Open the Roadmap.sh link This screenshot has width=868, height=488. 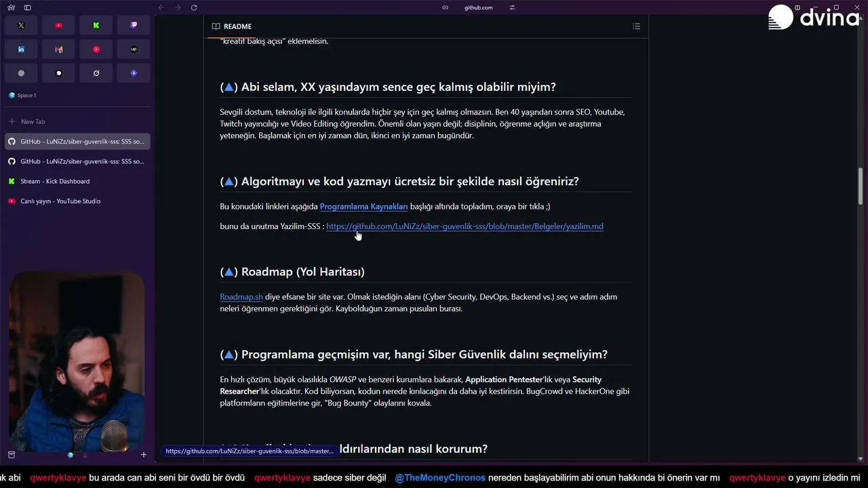pyautogui.click(x=241, y=297)
